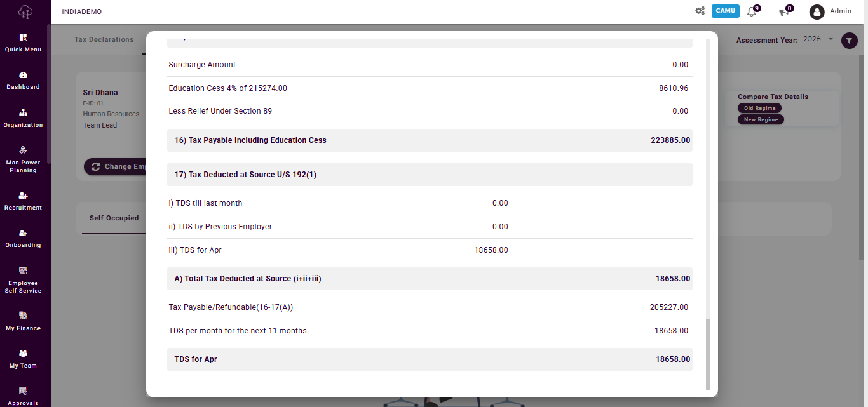The image size is (868, 407).
Task: Select the Self Occupied tab
Action: point(114,218)
